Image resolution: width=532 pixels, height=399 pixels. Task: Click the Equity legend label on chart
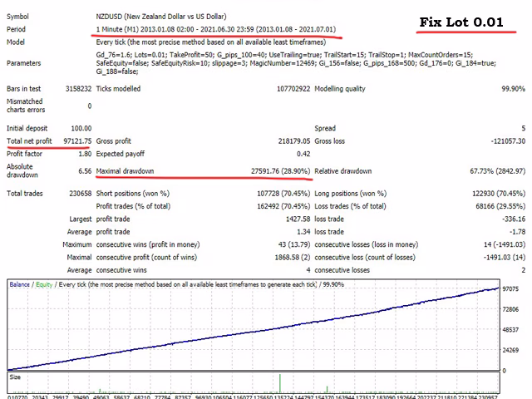coord(44,284)
